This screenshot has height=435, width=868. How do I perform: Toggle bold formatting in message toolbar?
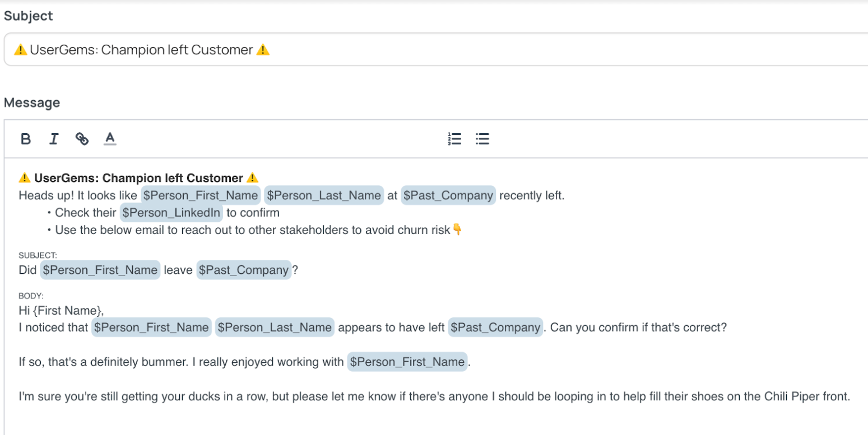coord(26,139)
